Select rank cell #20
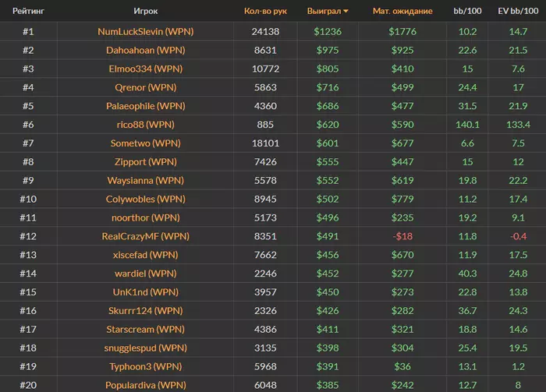546x392 pixels. 28,385
